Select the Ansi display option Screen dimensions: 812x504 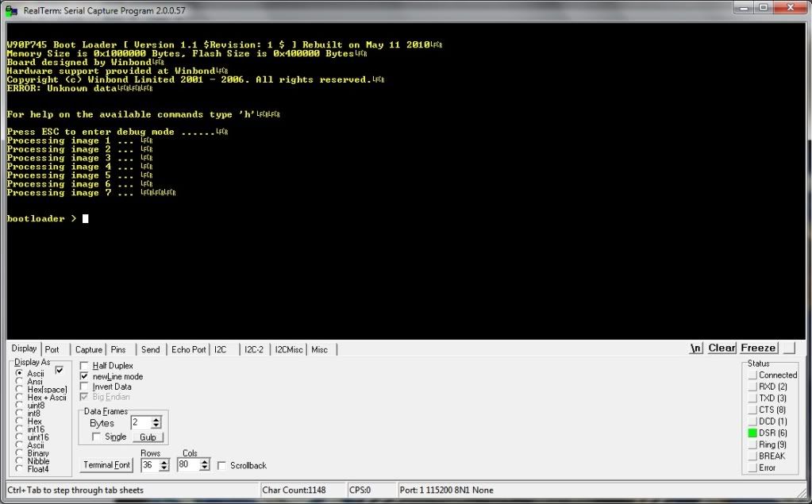point(19,382)
